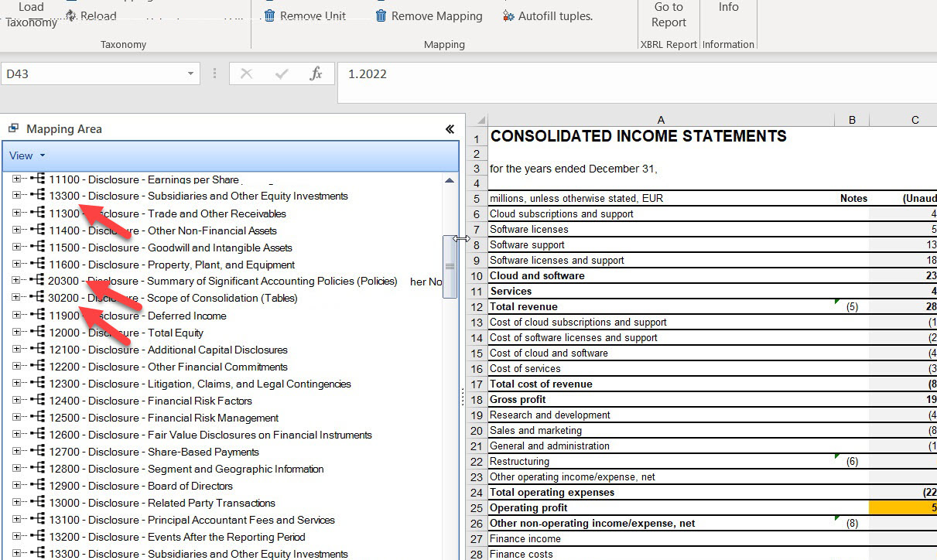Screen dimensions: 937x560
Task: Click the Notes header cell in column B
Action: pyautogui.click(x=852, y=198)
